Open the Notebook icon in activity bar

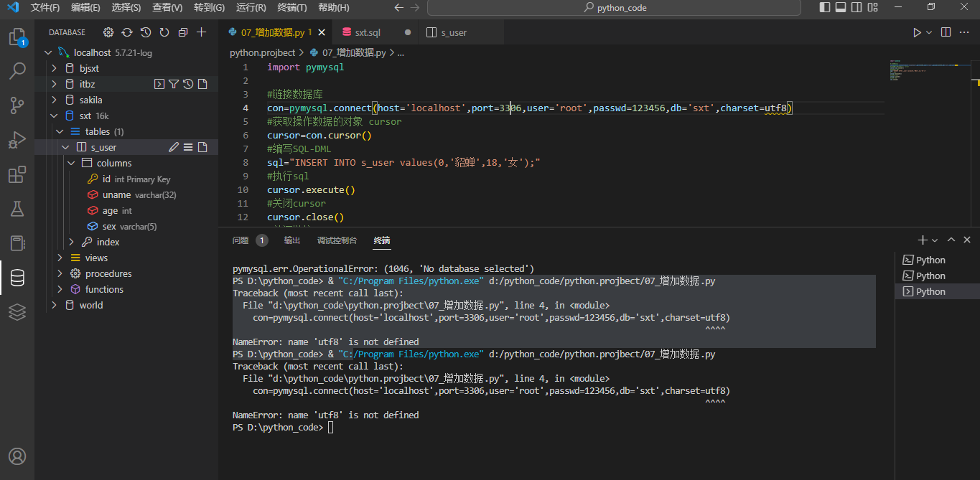coord(17,243)
